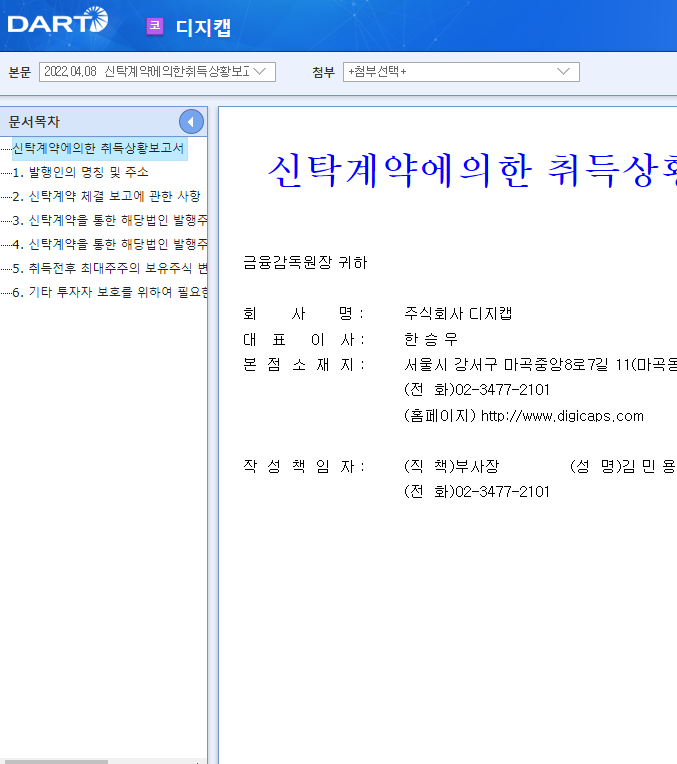Click the 디지캡 company name in the header

point(203,27)
